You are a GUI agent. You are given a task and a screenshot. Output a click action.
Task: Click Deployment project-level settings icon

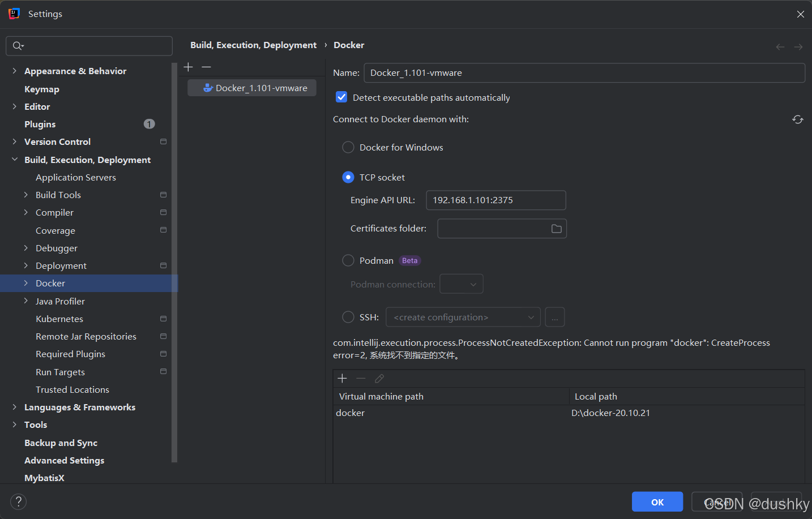tap(163, 265)
